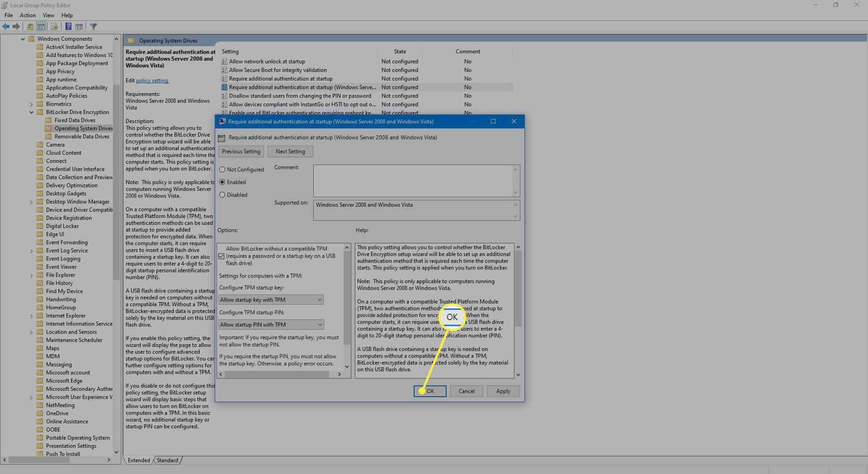Click policy icon beside Allow Secure Boot for integrity
This screenshot has width=868, height=474.
[224, 70]
